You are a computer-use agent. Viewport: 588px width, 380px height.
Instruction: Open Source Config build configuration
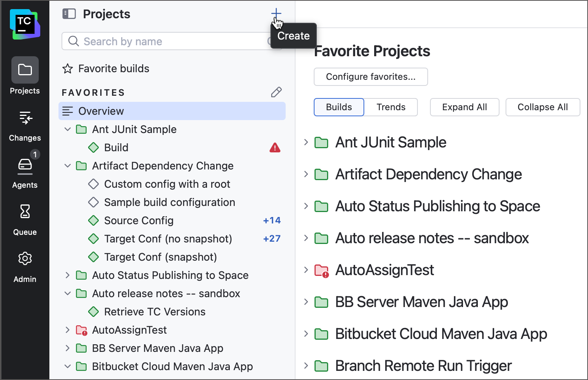pos(139,221)
